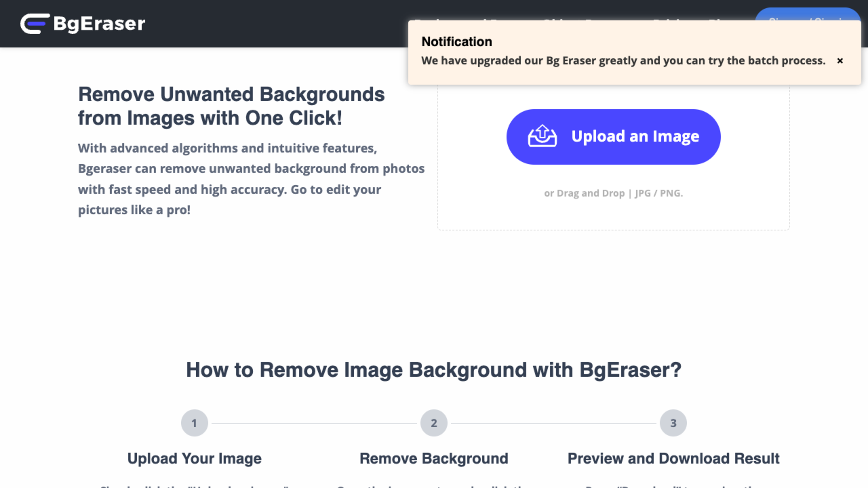Image resolution: width=868 pixels, height=488 pixels.
Task: Click the line between steps 1 and 2
Action: 314,423
